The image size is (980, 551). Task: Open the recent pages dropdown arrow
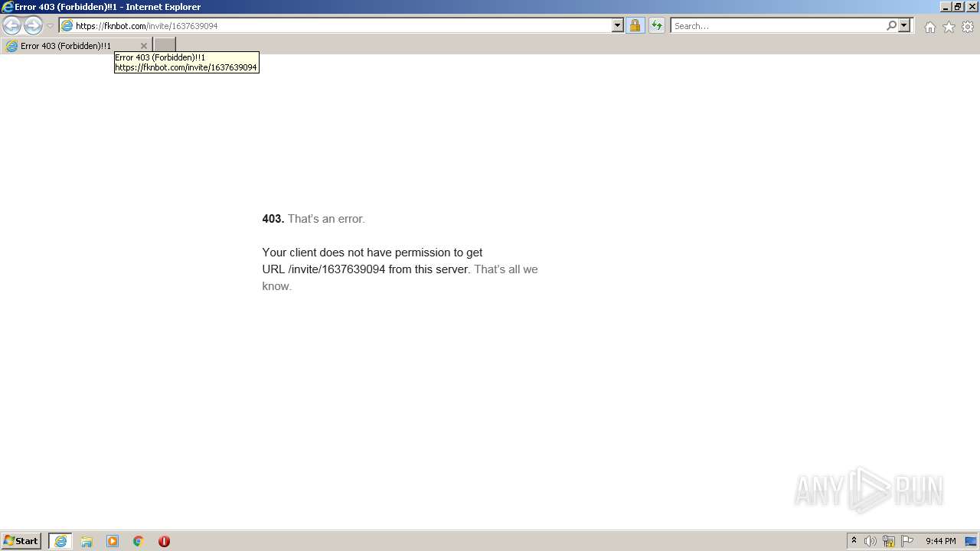(50, 26)
